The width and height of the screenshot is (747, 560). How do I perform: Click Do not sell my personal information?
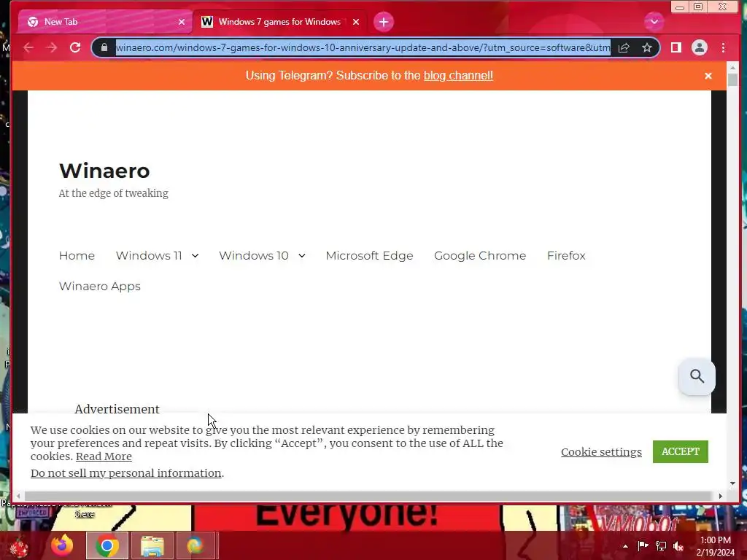click(x=125, y=472)
